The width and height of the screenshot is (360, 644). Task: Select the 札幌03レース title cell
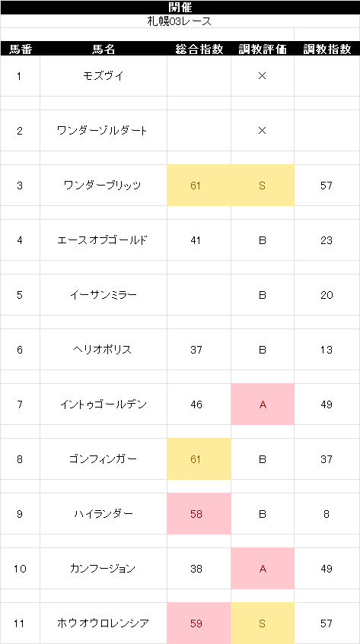point(180,21)
